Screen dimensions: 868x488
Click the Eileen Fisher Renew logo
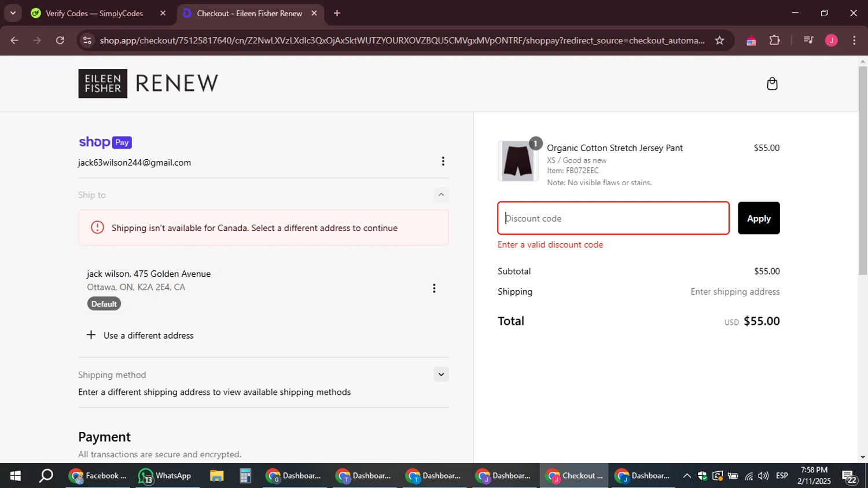[148, 83]
